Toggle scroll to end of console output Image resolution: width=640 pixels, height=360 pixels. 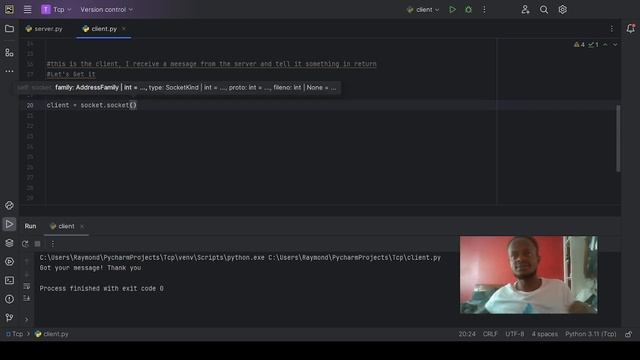click(27, 298)
